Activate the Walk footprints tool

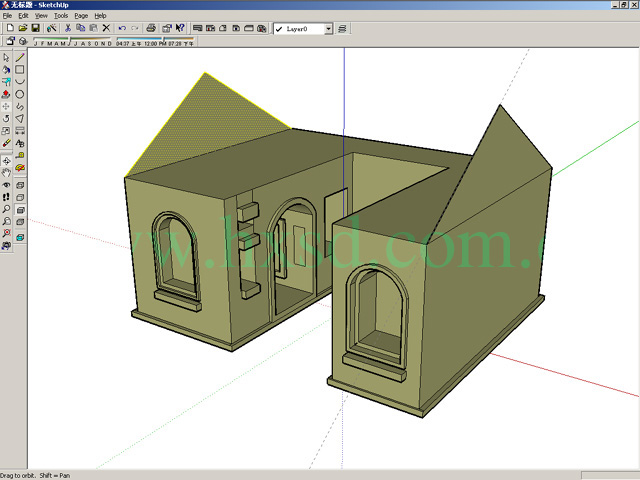coord(6,198)
